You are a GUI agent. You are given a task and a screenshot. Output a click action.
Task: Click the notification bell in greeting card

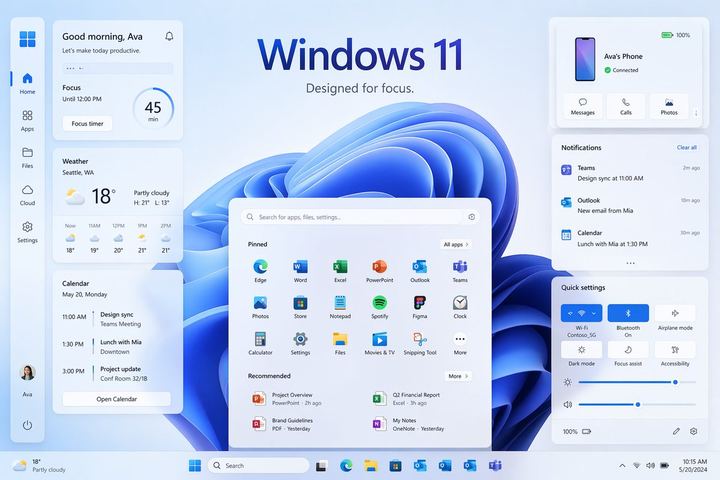169,36
